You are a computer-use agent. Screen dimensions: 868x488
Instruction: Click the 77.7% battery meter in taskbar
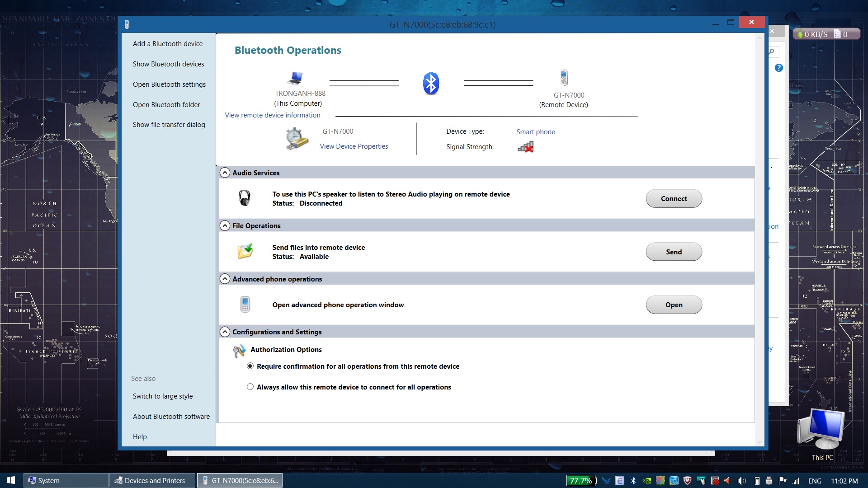[581, 481]
